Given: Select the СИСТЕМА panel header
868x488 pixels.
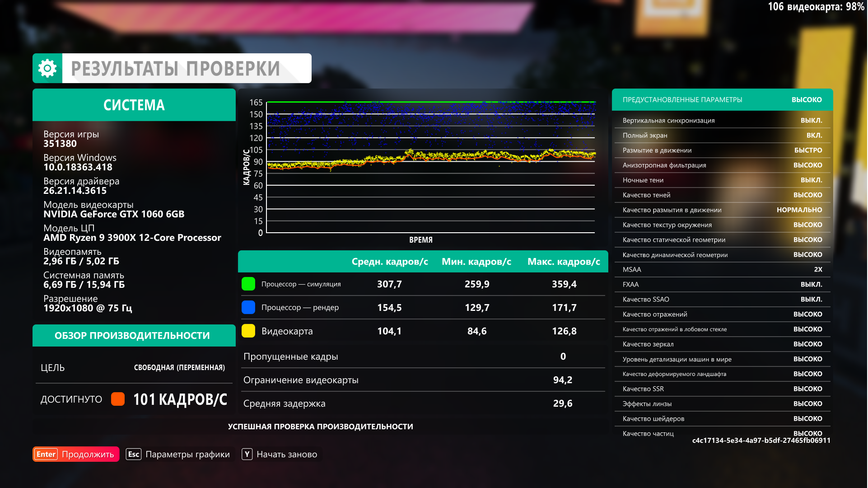Looking at the screenshot, I should (x=134, y=105).
